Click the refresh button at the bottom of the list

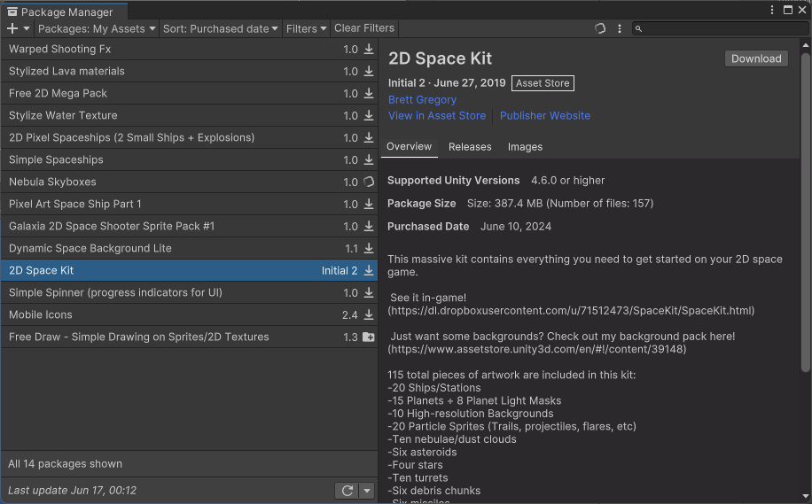347,491
